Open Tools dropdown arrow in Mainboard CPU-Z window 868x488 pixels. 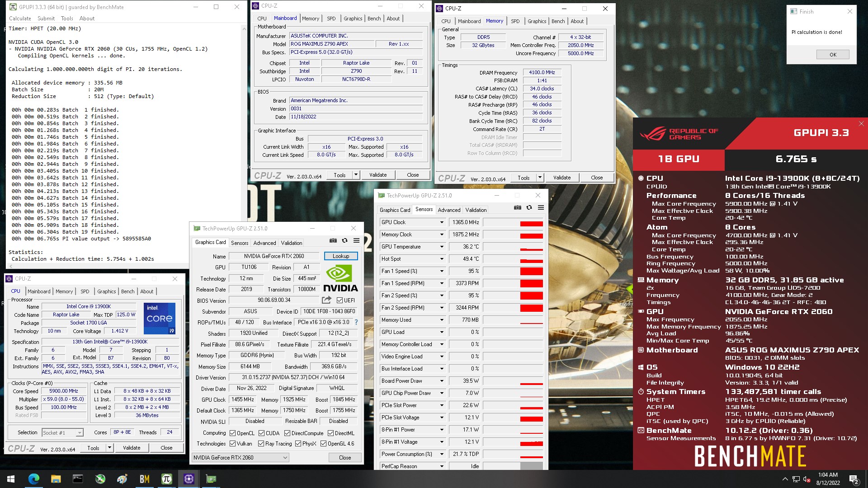356,175
